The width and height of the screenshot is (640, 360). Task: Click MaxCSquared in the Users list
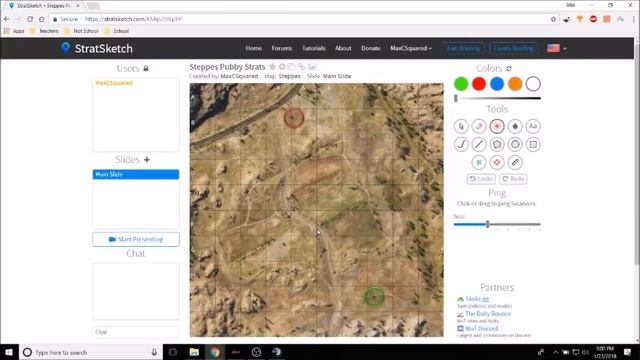[x=114, y=83]
